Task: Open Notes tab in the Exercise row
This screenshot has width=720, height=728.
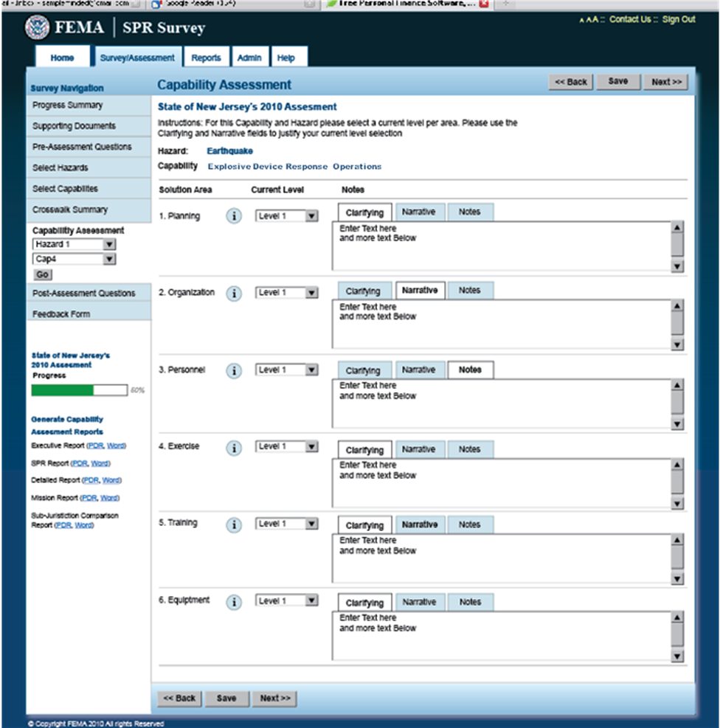Action: coord(469,449)
